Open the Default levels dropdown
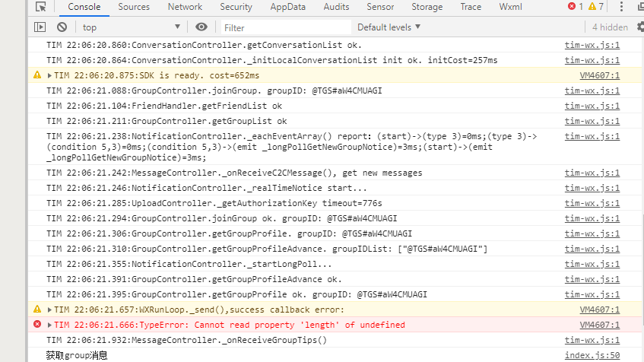Viewport: 644px width, 362px height. (389, 27)
